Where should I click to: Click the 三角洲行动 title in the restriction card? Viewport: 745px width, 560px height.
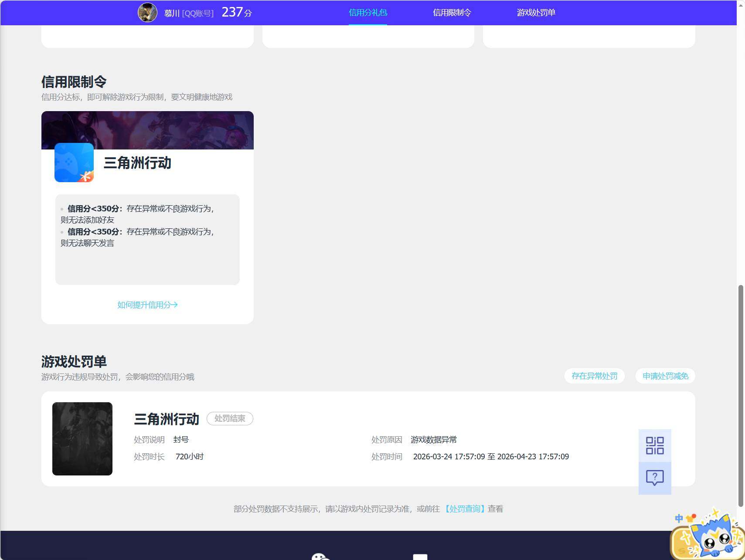(138, 163)
